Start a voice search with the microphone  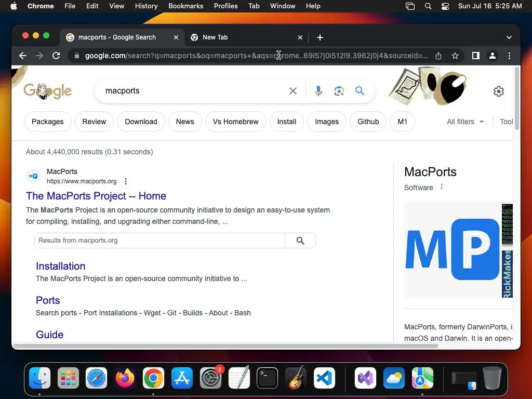[x=318, y=91]
